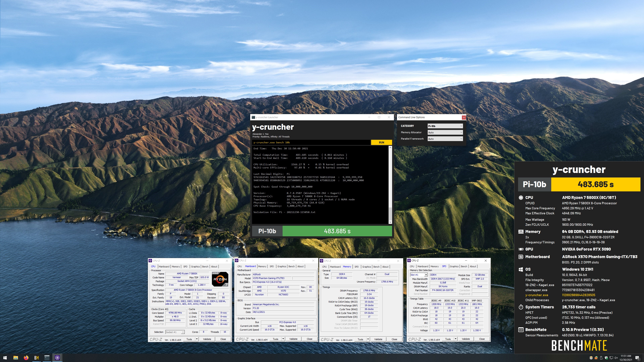Launch Firefox from the taskbar

(26, 358)
